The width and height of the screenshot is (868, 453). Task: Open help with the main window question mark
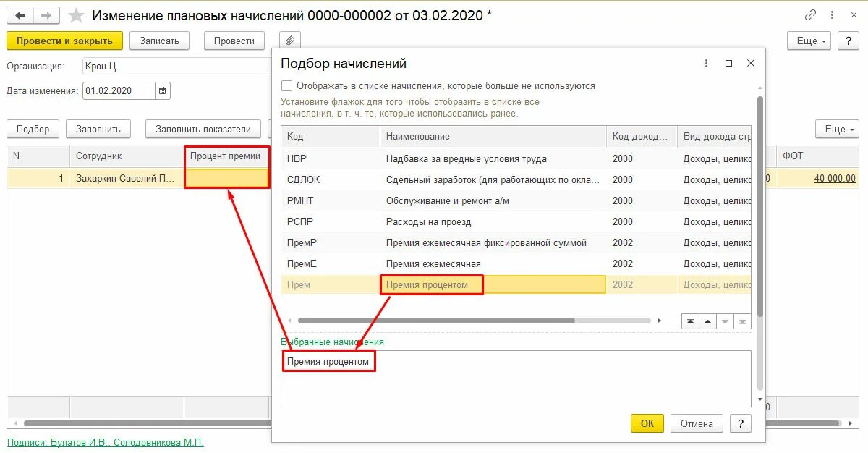(x=848, y=41)
